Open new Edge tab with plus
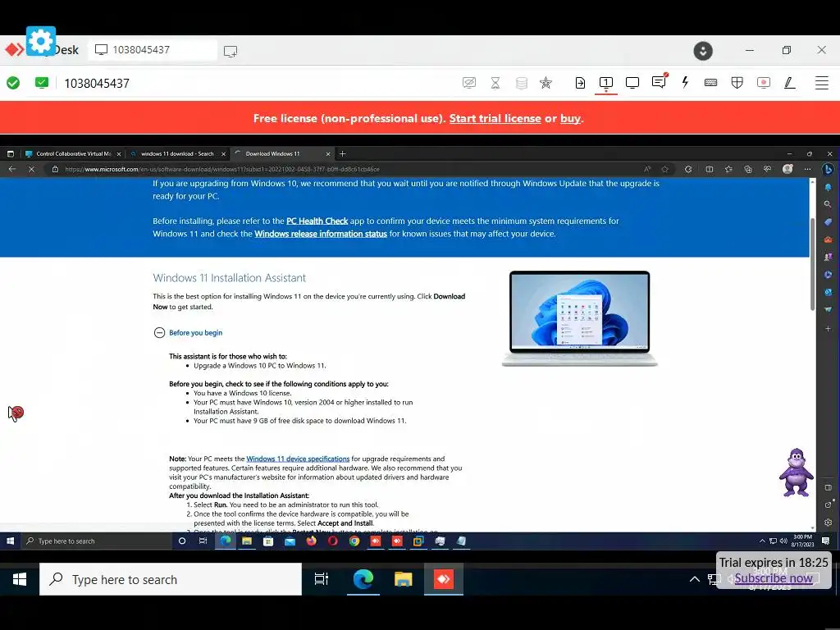Screen dimensions: 840x630 click(342, 153)
